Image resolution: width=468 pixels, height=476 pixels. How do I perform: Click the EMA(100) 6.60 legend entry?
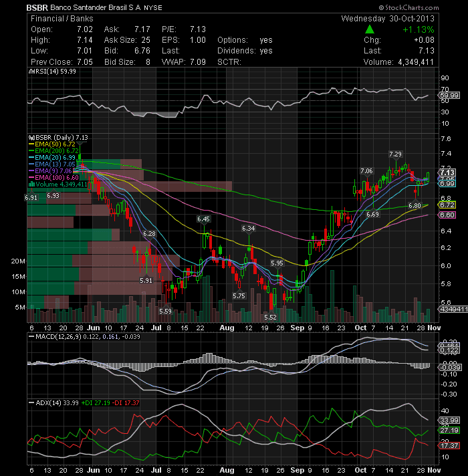pyautogui.click(x=53, y=178)
